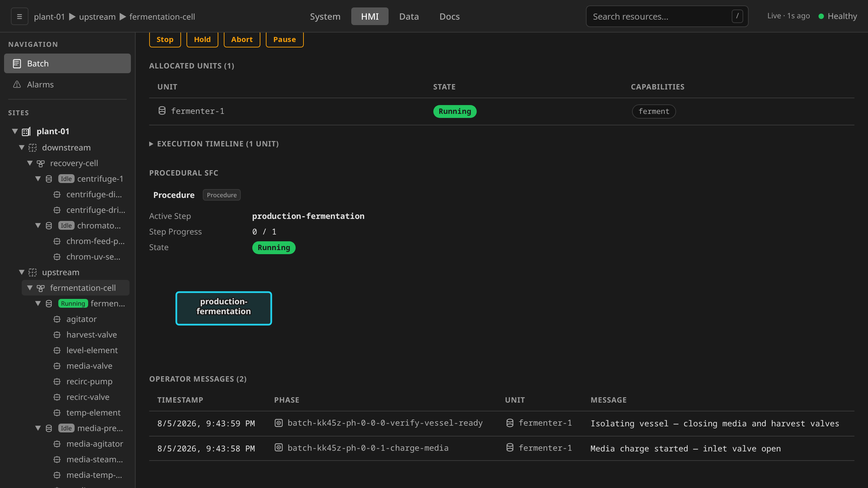Switch to the System tab
This screenshot has width=868, height=488.
(325, 16)
